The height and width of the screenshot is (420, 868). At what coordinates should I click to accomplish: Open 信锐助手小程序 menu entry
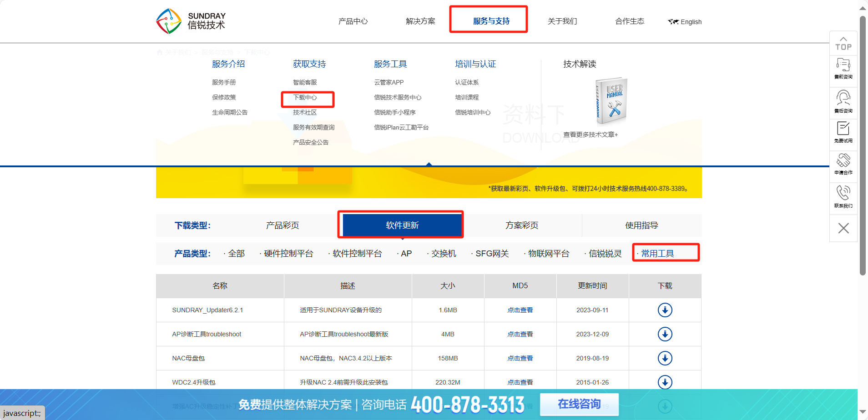pos(395,112)
